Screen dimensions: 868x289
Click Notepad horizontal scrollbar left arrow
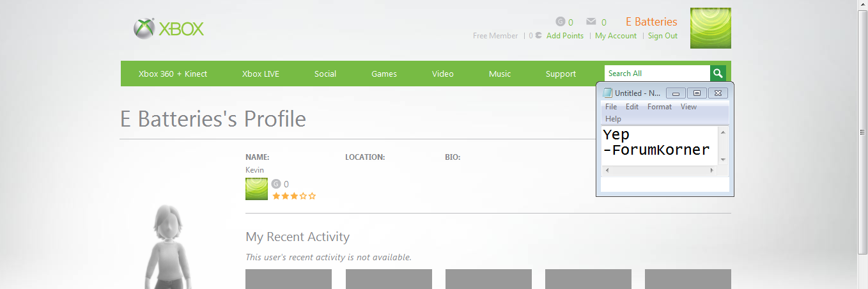click(x=607, y=171)
